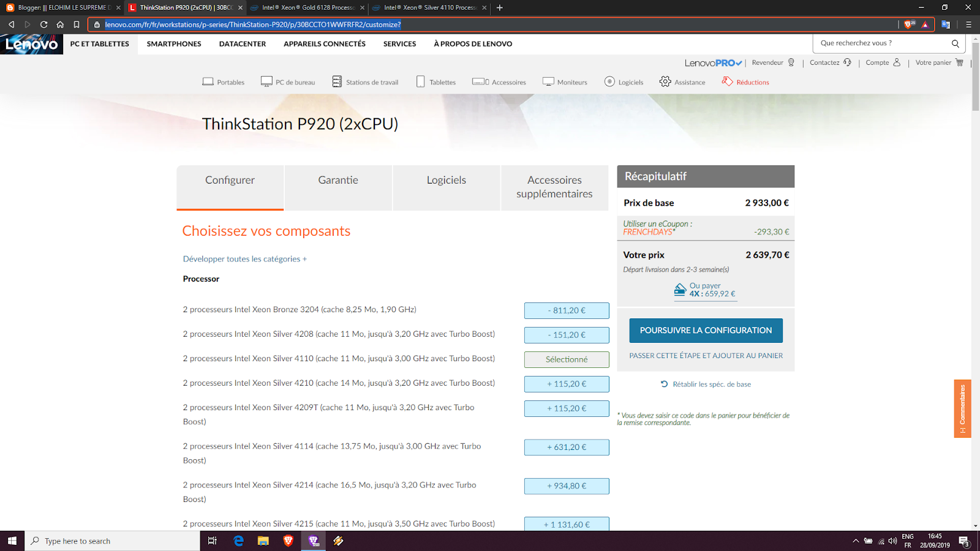Click the translate extension icon

[x=946, y=24]
